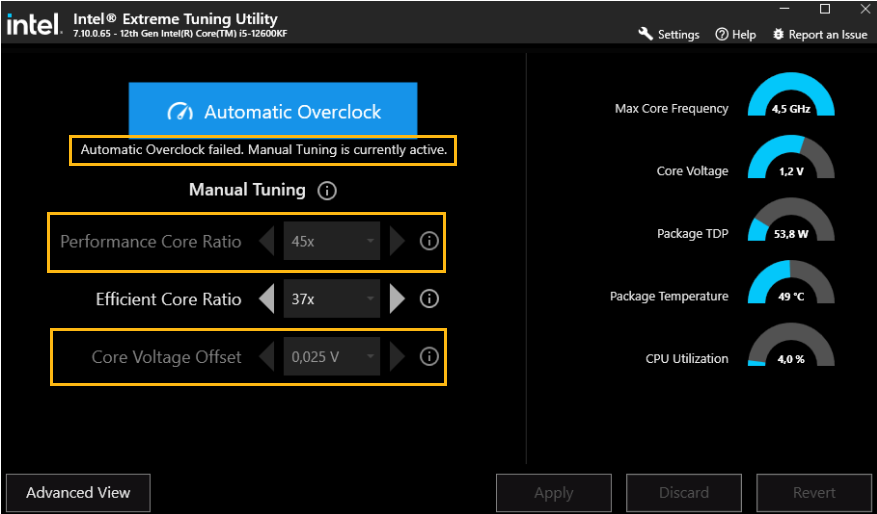Click the version and CPU model text
This screenshot has width=877, height=514.
coord(180,35)
